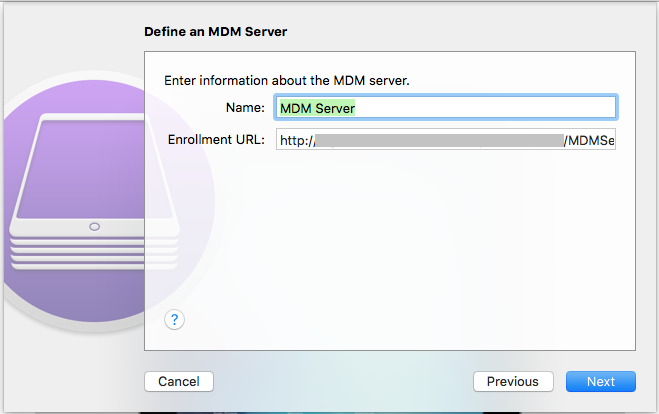
Task: Open help with the question mark button
Action: point(174,320)
